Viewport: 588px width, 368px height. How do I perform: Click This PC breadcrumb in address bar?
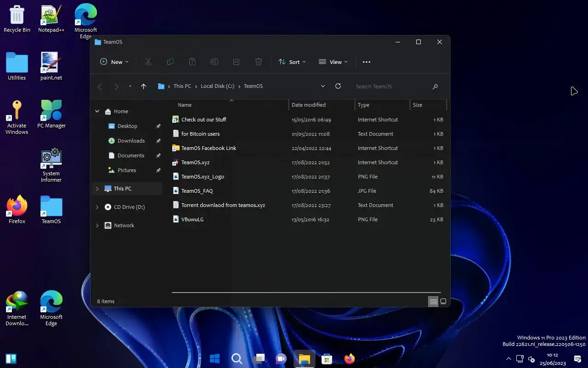click(182, 86)
